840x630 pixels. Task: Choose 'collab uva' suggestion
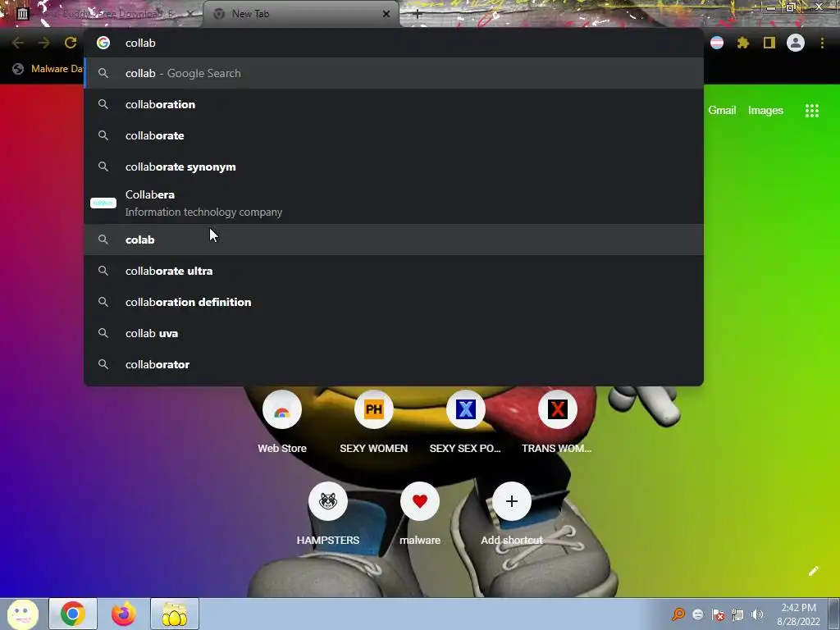[394, 333]
